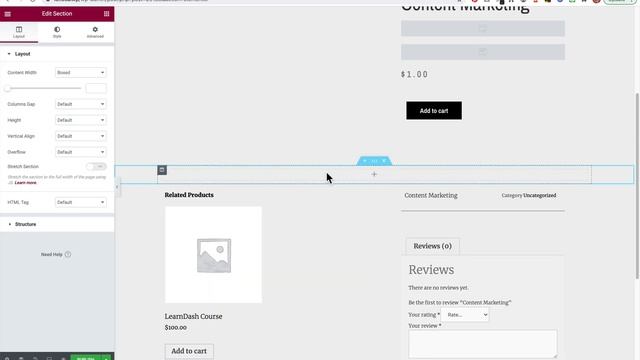This screenshot has width=640, height=360.
Task: Select the $1.00 price text
Action: (x=414, y=74)
